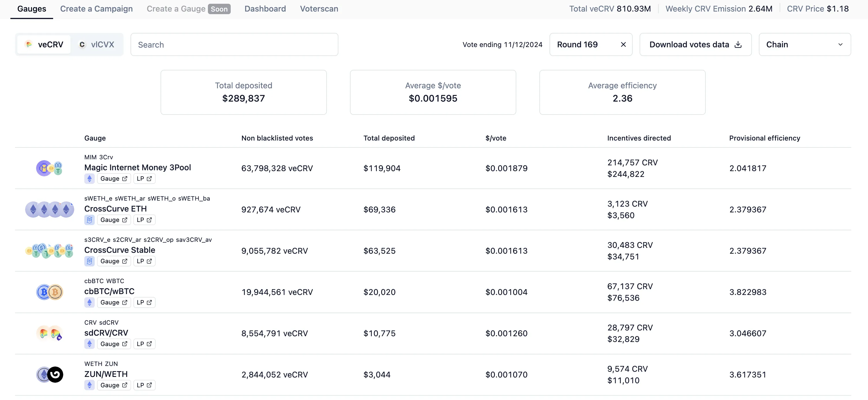
Task: Click the chain icon under CrossCurve ETH
Action: 89,220
